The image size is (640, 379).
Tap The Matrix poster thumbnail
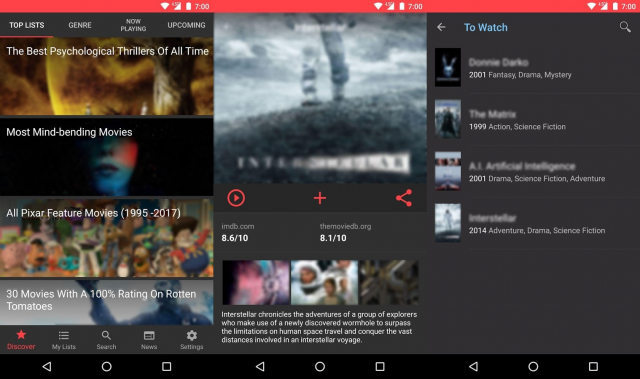coord(448,119)
